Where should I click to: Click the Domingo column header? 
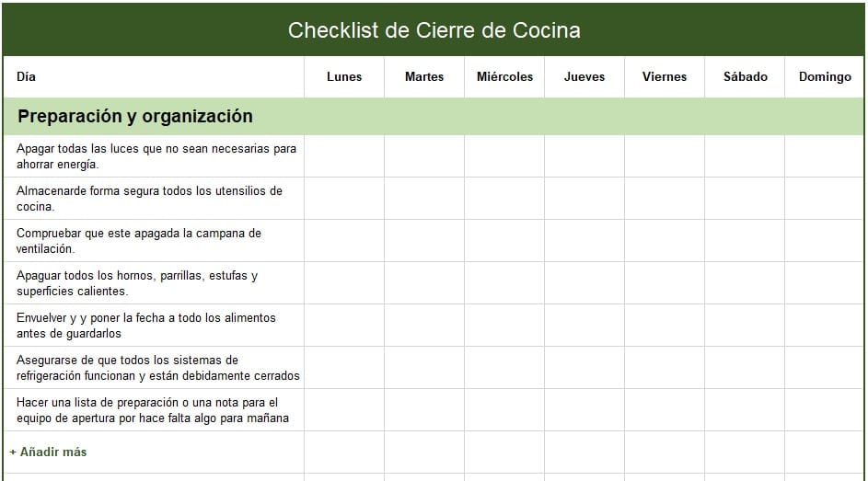coord(825,77)
